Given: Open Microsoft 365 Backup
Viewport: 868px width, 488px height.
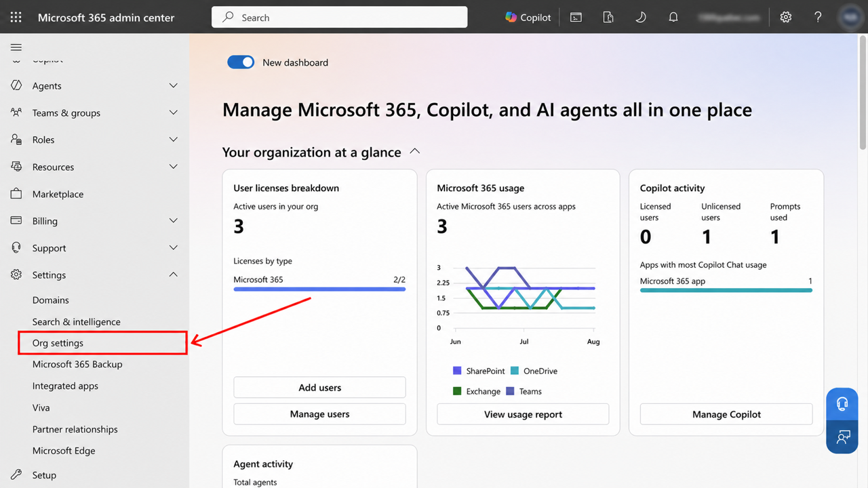Looking at the screenshot, I should 77,365.
